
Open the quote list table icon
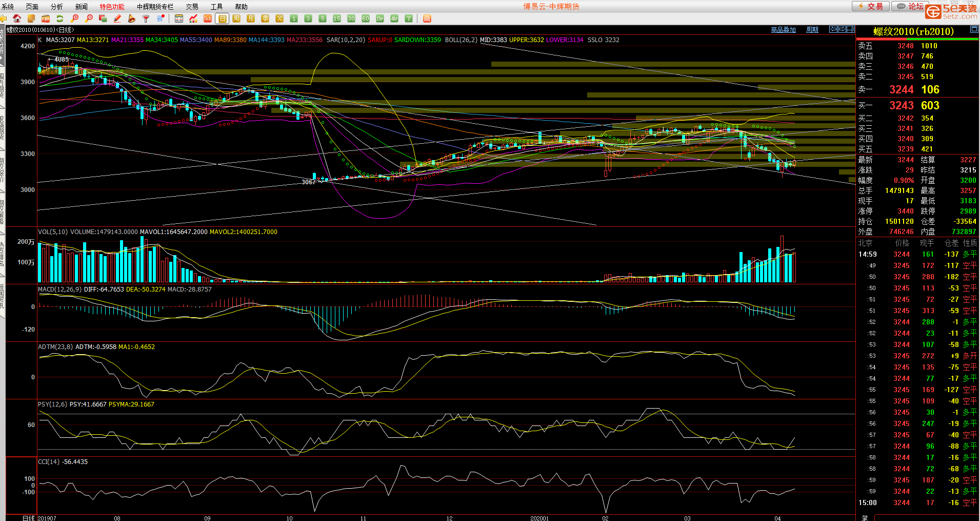[x=179, y=18]
